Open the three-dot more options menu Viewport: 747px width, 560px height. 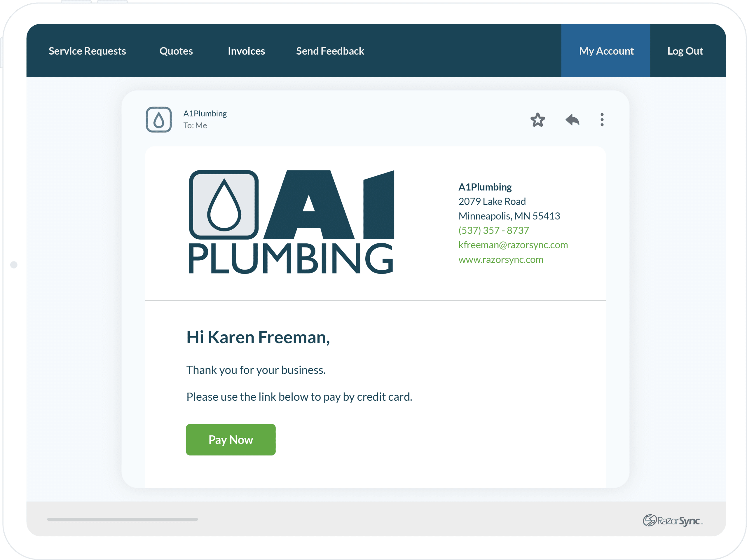tap(602, 120)
